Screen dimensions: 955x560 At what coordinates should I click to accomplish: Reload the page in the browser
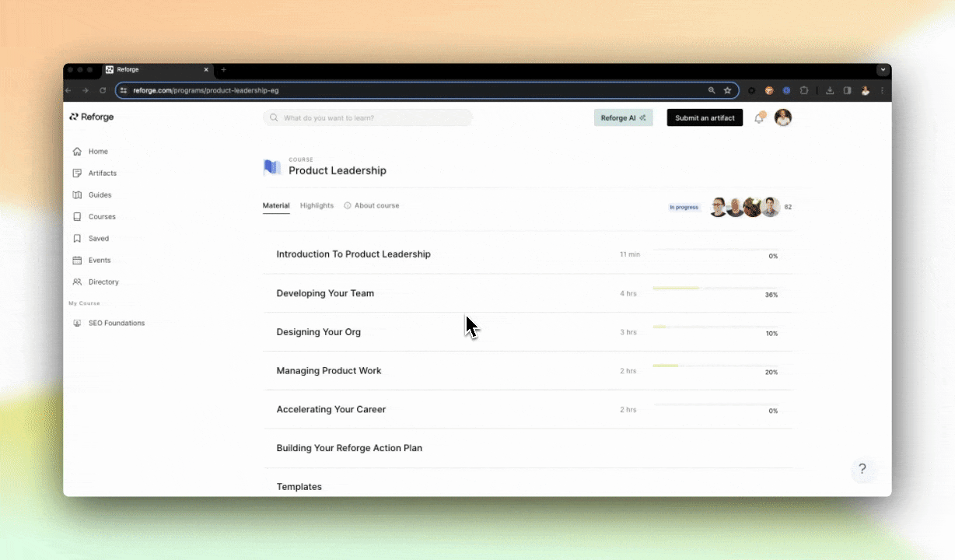coord(103,90)
